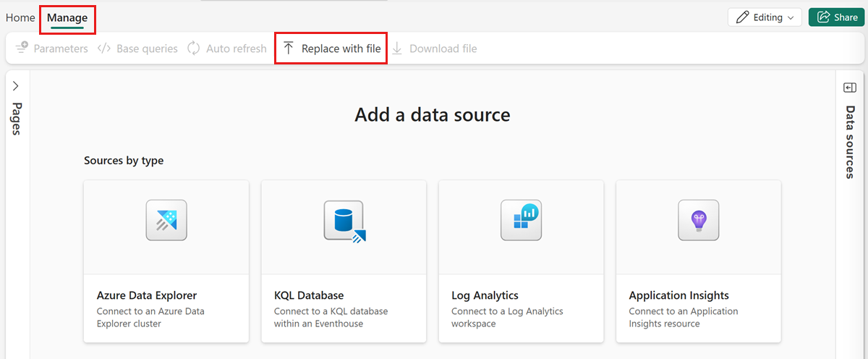Click the Base queries code icon
Viewport: 868px width, 359px height.
pos(103,48)
